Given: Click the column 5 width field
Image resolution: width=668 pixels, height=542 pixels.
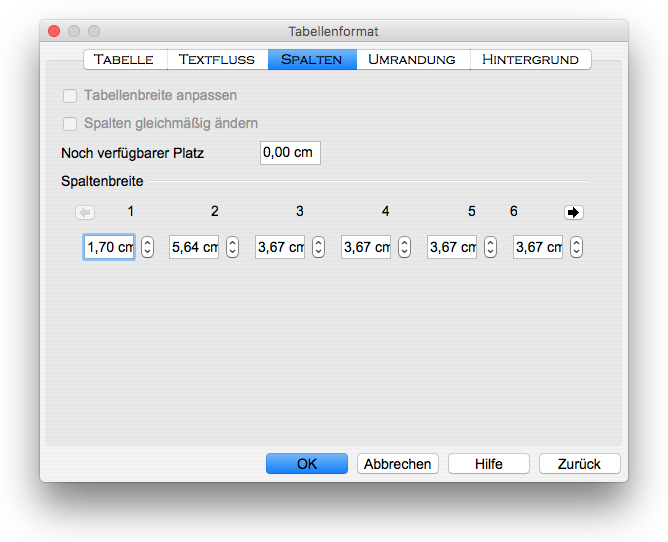Looking at the screenshot, I should tap(452, 247).
